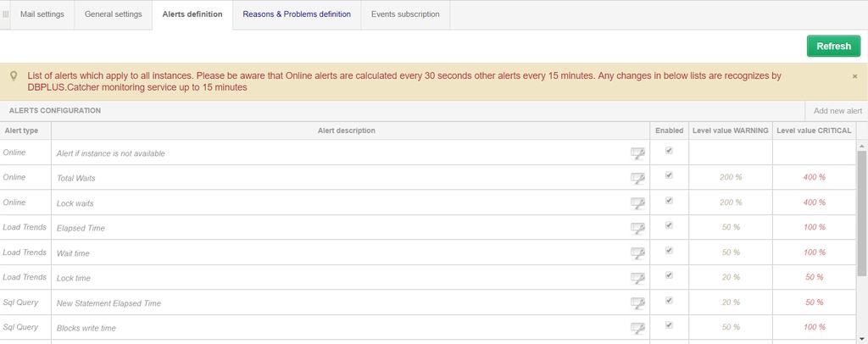Click the vertical scrollbar thumb
The image size is (868, 344).
[x=862, y=213]
